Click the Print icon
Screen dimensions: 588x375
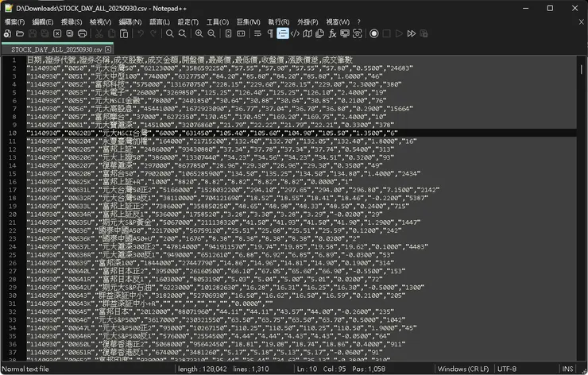tap(82, 33)
